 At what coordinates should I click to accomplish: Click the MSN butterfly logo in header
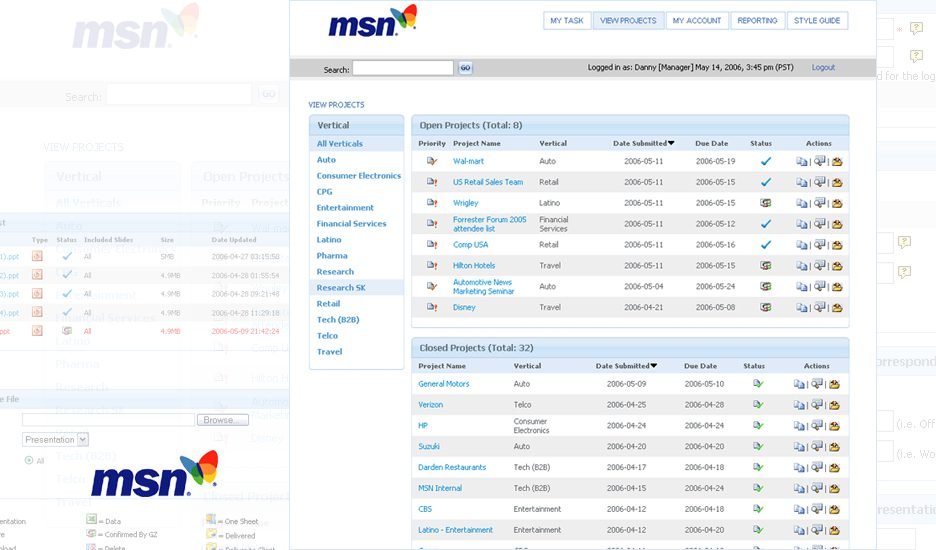(x=372, y=21)
